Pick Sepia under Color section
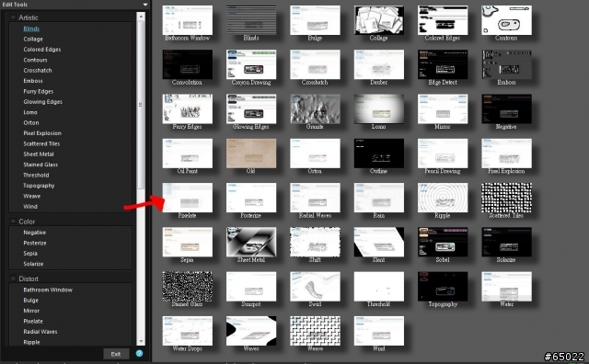589x364 pixels. tap(30, 254)
